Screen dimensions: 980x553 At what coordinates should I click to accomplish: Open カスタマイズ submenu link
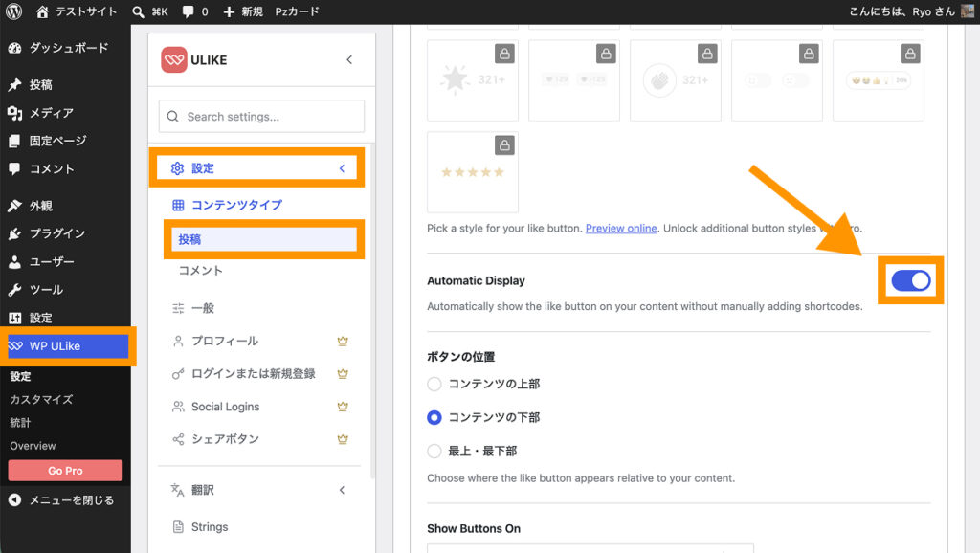pos(41,399)
